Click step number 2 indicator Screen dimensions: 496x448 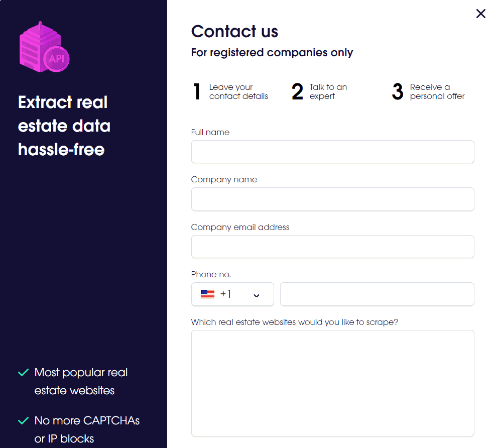(x=297, y=91)
